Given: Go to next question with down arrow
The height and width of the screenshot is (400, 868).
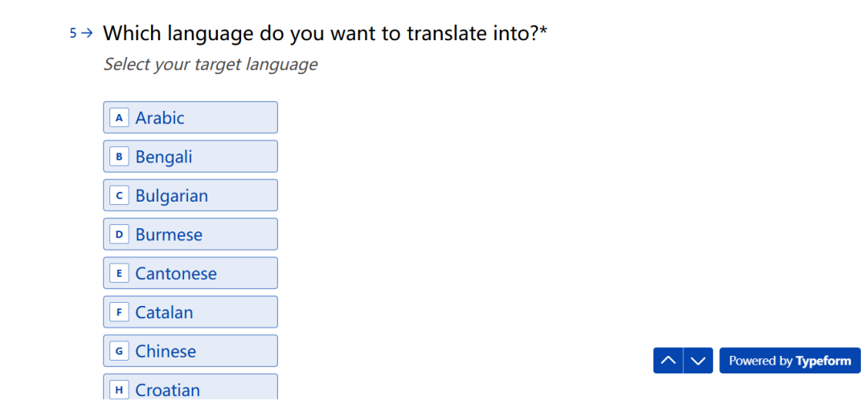Looking at the screenshot, I should click(698, 361).
